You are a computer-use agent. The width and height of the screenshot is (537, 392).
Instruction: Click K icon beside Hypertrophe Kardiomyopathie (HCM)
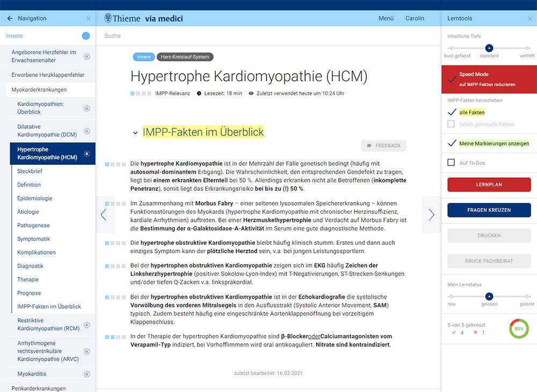pyautogui.click(x=87, y=154)
